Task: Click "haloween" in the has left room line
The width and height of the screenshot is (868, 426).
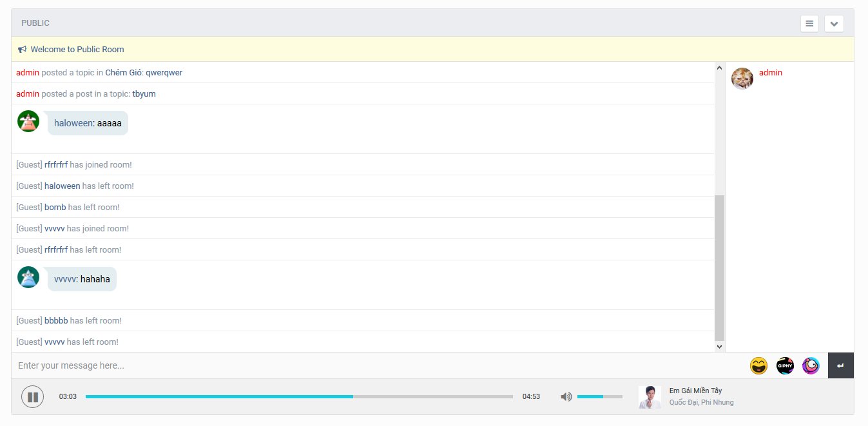Action: [x=63, y=186]
